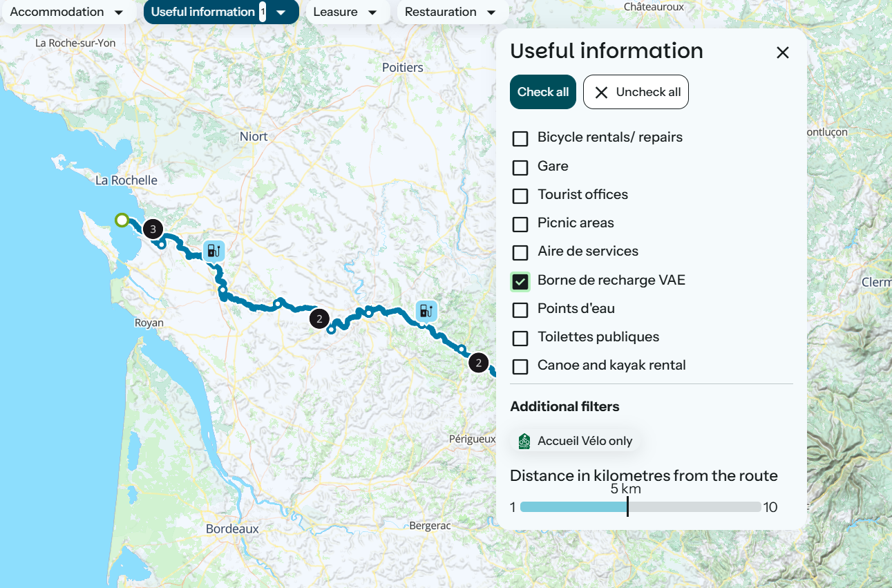Uncheck Borne de recharge VAE checkbox
The width and height of the screenshot is (892, 588).
(x=520, y=281)
